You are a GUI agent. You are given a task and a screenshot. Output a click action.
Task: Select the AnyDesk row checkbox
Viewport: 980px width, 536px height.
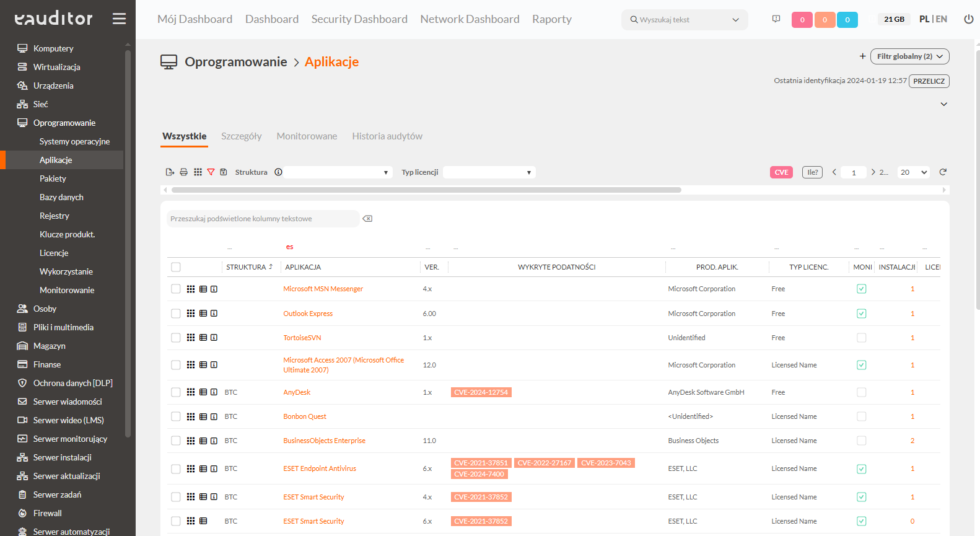[176, 392]
